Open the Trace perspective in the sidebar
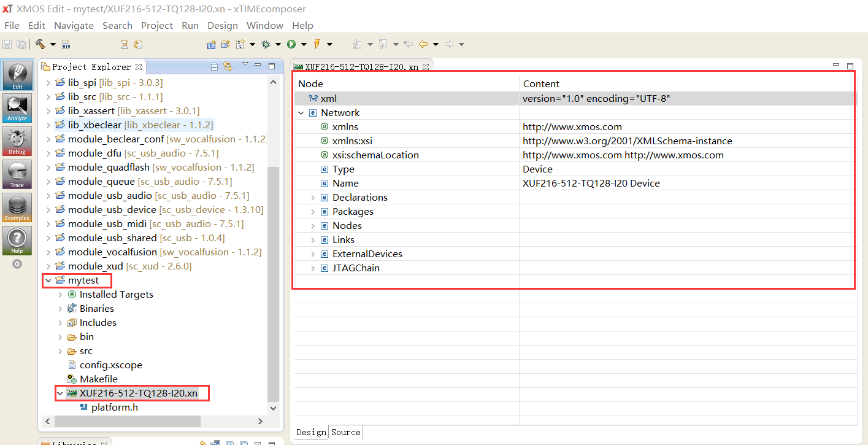Screen dimensions: 868x445 pyautogui.click(x=17, y=174)
